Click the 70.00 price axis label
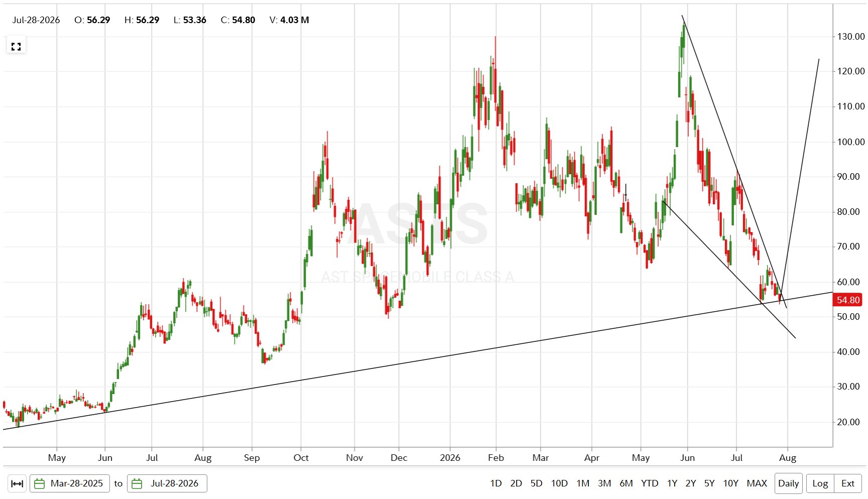The image size is (868, 499). [848, 246]
